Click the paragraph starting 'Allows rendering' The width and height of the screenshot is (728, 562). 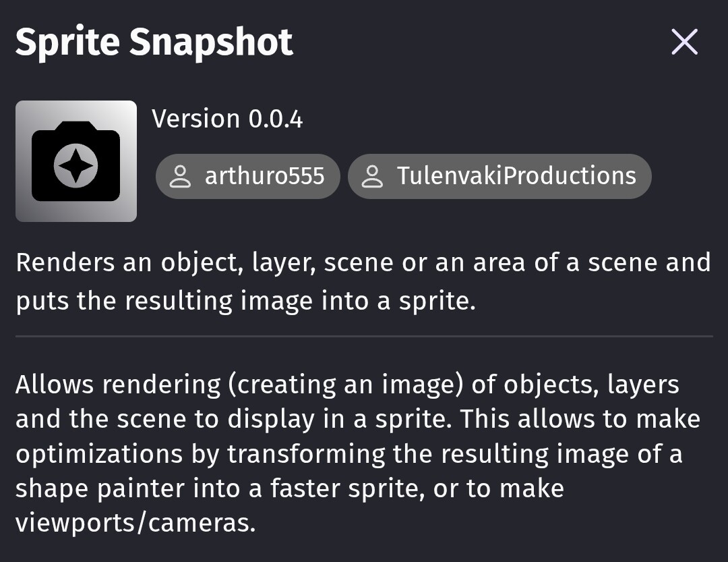click(358, 453)
